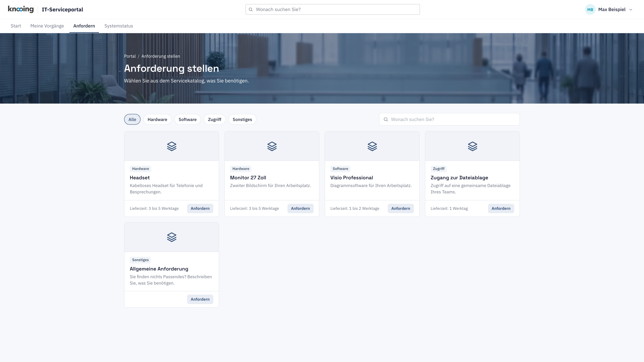Click the layers icon on Allgemeine Anforderung card

172,237
